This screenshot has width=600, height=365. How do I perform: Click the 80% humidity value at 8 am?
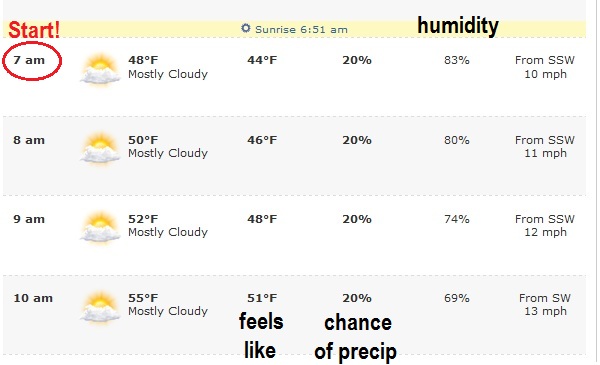[457, 140]
